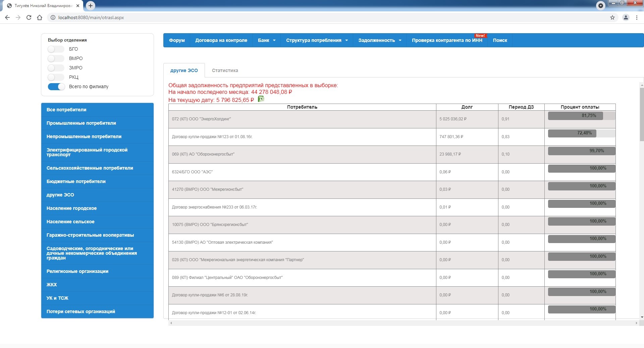Disable the 'Всего по филиалу' toggle

[x=56, y=87]
